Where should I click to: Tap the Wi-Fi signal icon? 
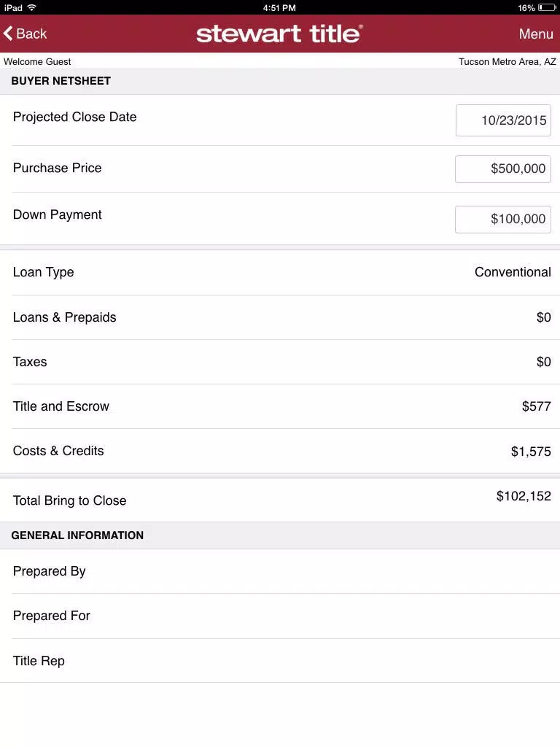(x=31, y=7)
